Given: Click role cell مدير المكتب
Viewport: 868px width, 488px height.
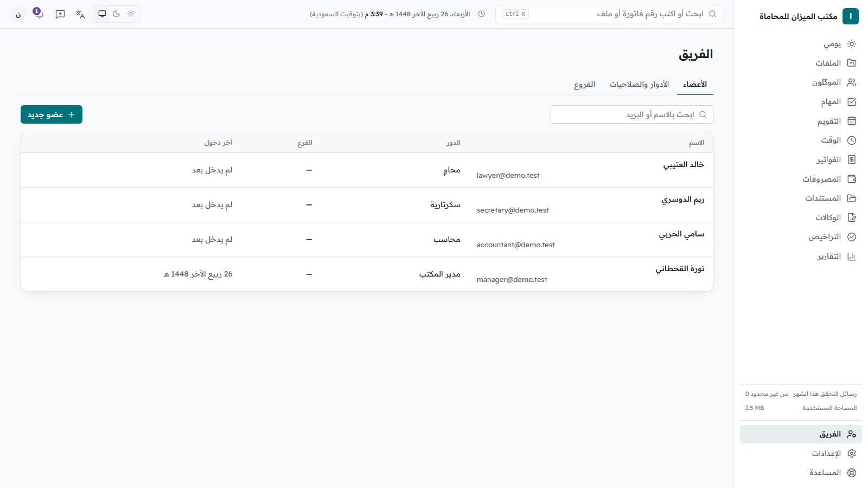Looking at the screenshot, I should 439,274.
